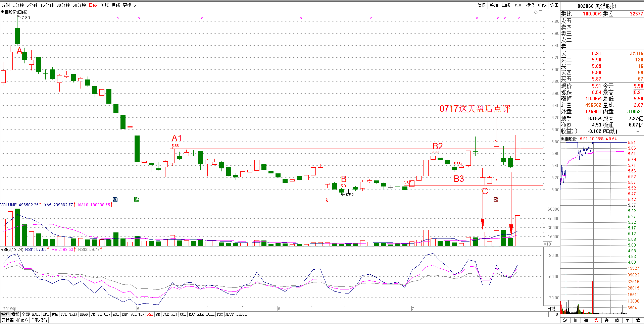Open the 价 price tab
The width and height of the screenshot is (644, 324).
click(x=576, y=320)
